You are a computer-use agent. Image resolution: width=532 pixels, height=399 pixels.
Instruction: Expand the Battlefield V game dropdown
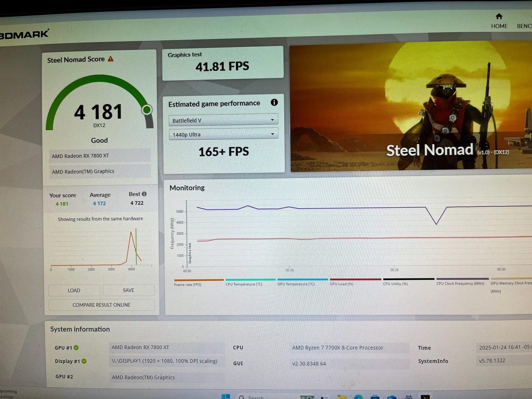tap(223, 120)
